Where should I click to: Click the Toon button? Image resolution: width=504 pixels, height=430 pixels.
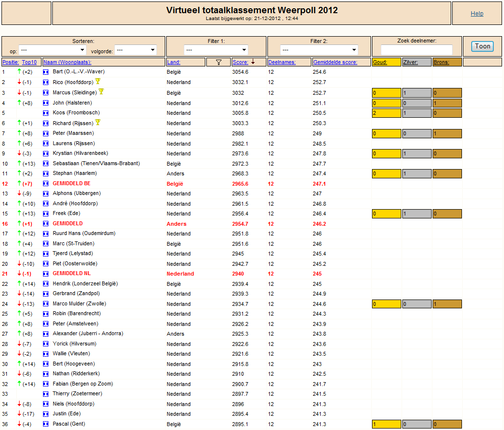point(482,46)
